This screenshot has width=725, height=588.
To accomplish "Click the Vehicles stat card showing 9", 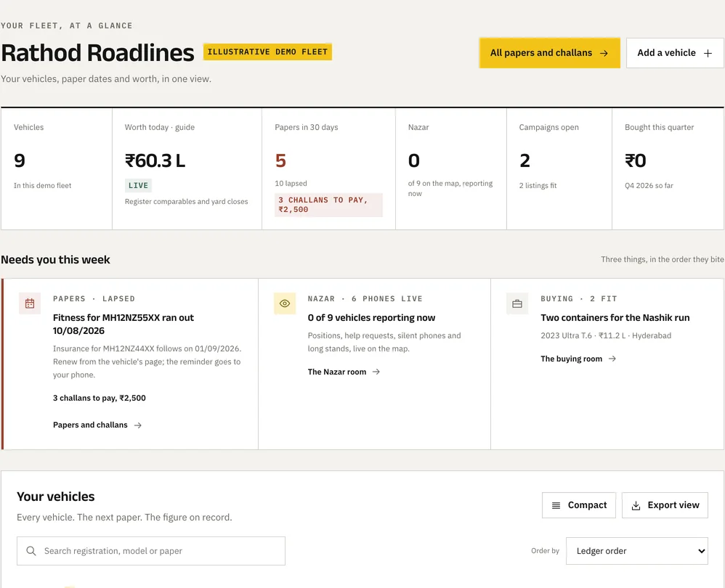I will tap(57, 168).
